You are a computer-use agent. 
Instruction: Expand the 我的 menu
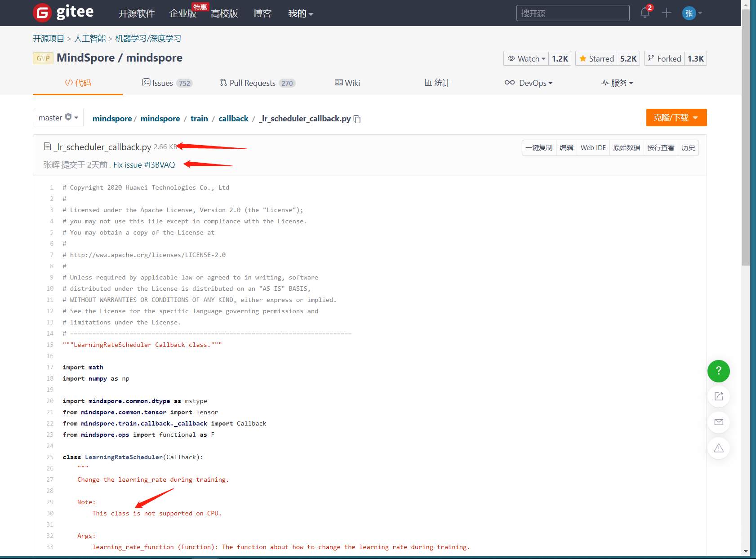point(301,13)
